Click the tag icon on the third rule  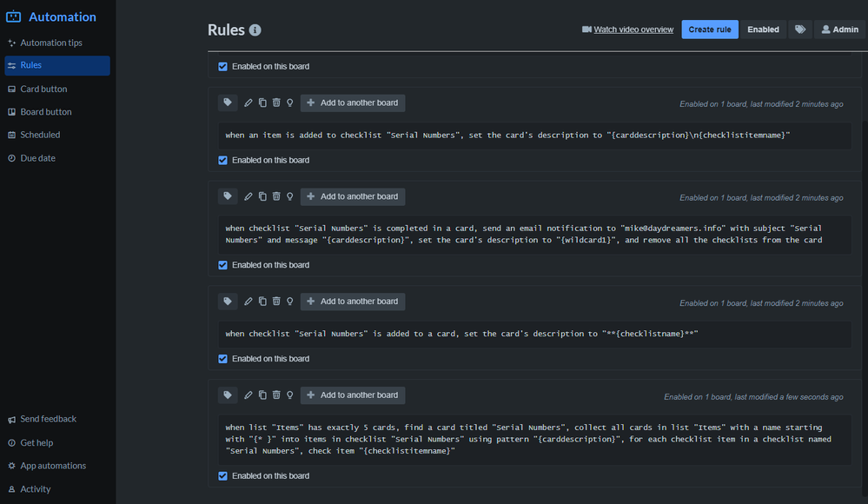tap(228, 302)
